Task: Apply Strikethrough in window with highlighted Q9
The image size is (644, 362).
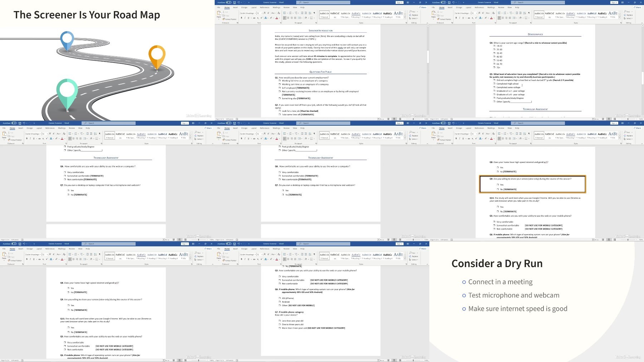Action: pos(469,139)
